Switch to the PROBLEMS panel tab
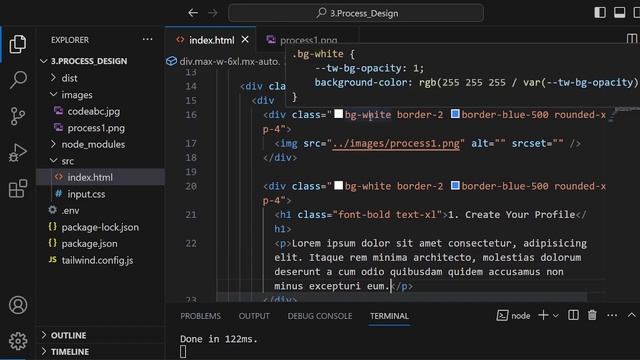640x360 pixels. (200, 316)
